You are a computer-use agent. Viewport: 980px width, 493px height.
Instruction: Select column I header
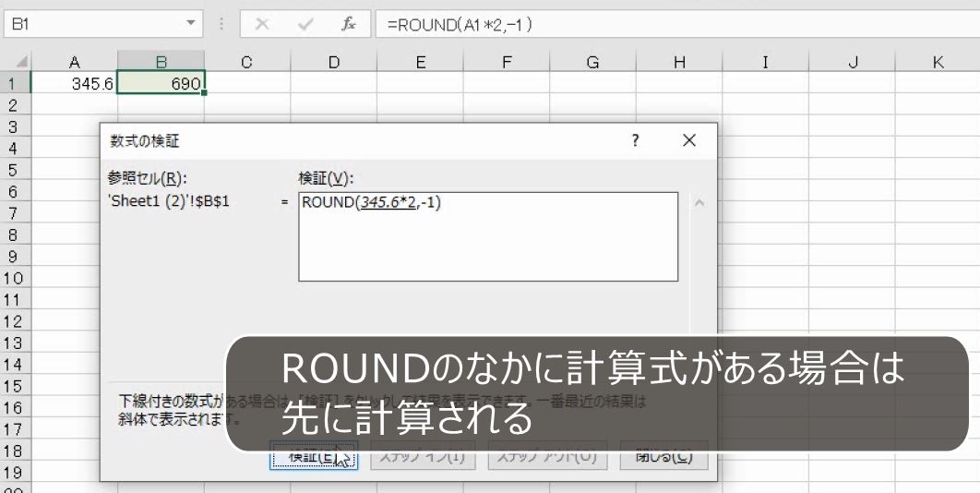click(765, 62)
